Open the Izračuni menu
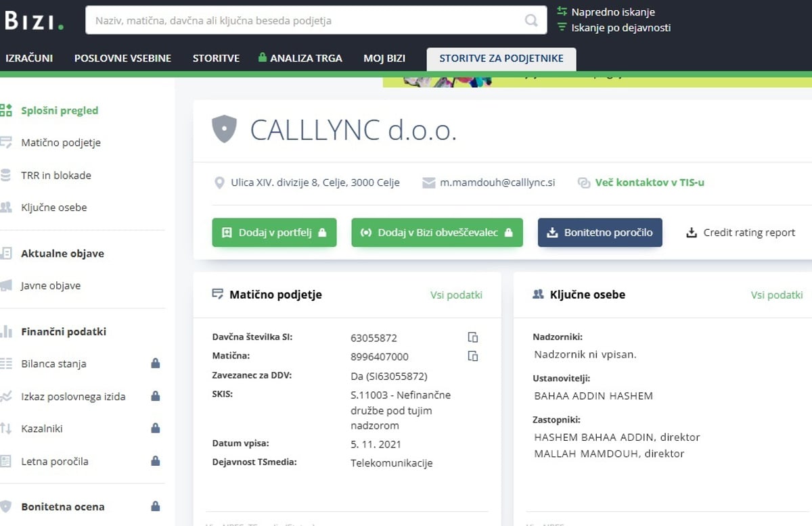The width and height of the screenshot is (812, 526). pos(29,58)
